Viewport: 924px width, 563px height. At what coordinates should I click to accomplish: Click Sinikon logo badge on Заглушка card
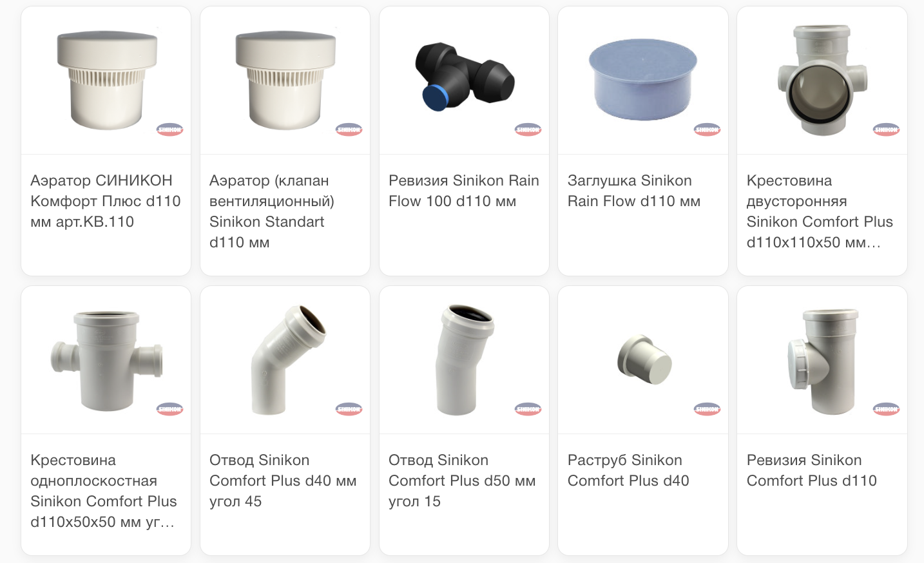tap(707, 129)
